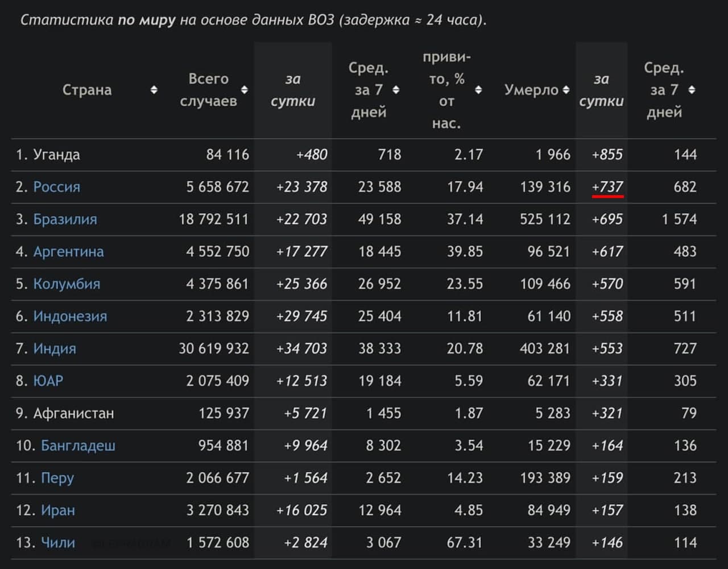
Task: Click sort arrows for cases Сред. за 7 дней
Action: click(x=396, y=90)
